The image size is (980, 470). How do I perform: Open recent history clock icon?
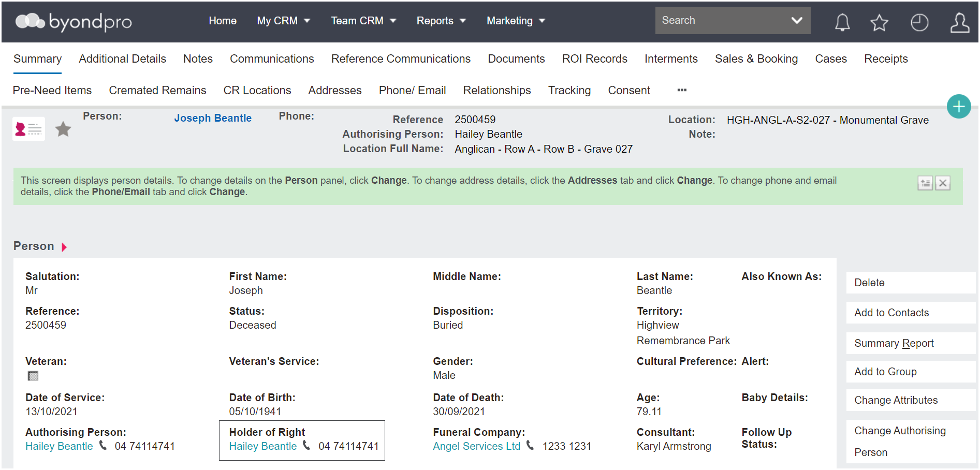pos(919,22)
